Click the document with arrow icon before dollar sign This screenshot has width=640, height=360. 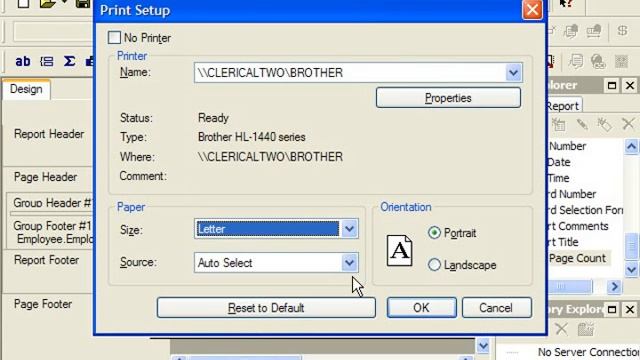tap(594, 31)
